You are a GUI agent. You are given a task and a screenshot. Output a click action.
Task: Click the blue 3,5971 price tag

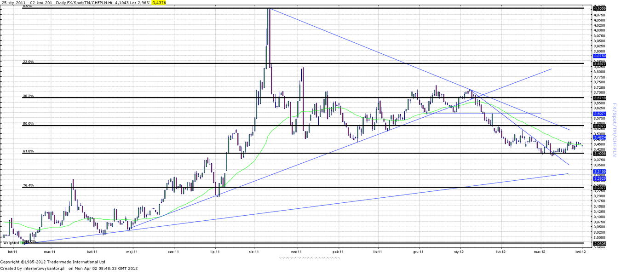tap(600, 113)
